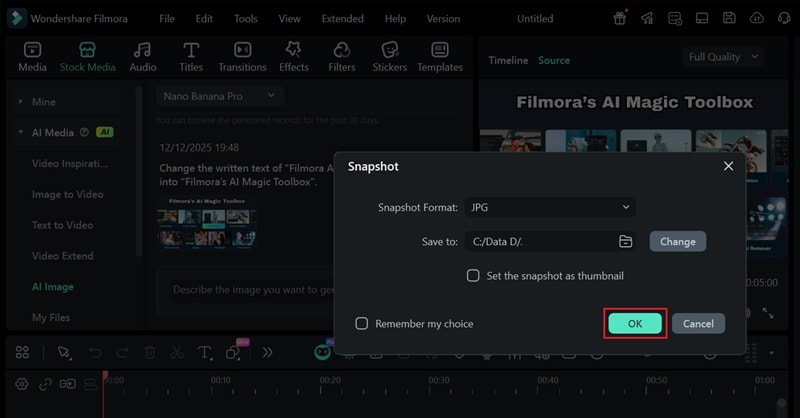Click the Save to path field
This screenshot has height=418, width=800.
pos(550,241)
